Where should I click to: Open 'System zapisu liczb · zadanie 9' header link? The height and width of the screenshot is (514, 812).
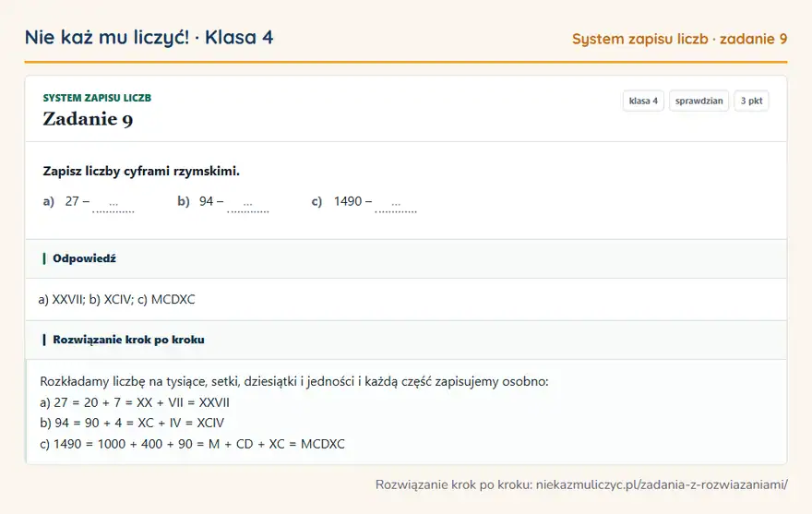tap(679, 39)
